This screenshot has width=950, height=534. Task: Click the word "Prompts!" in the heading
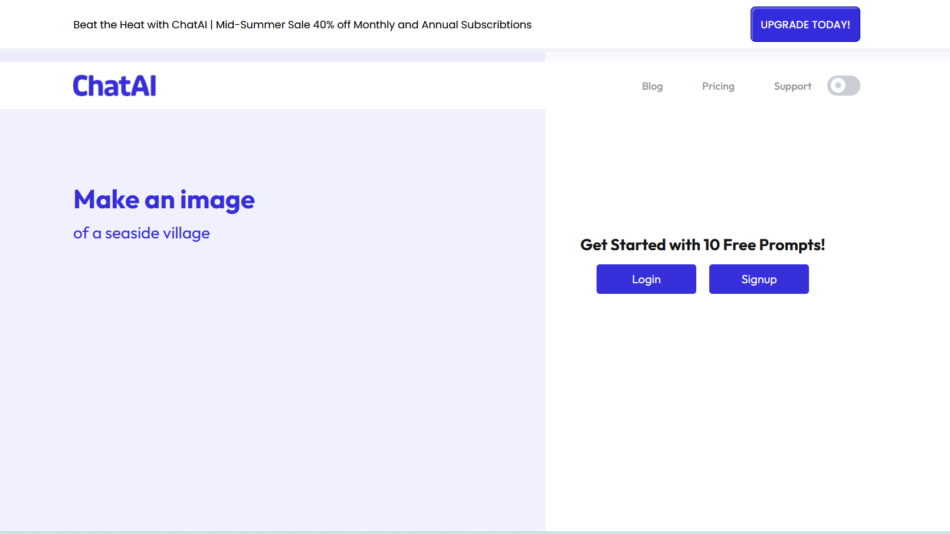[x=792, y=245]
